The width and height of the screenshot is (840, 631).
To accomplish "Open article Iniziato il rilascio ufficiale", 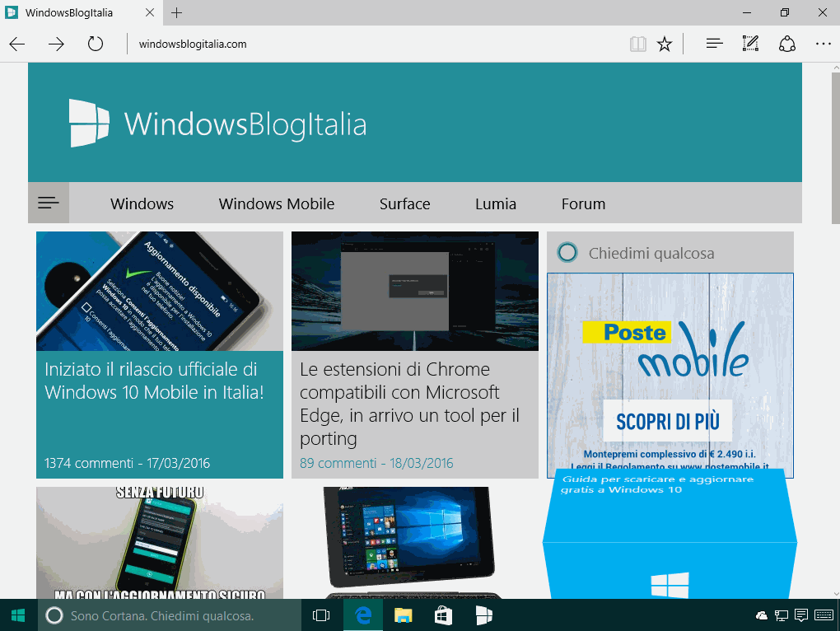I will click(x=154, y=381).
